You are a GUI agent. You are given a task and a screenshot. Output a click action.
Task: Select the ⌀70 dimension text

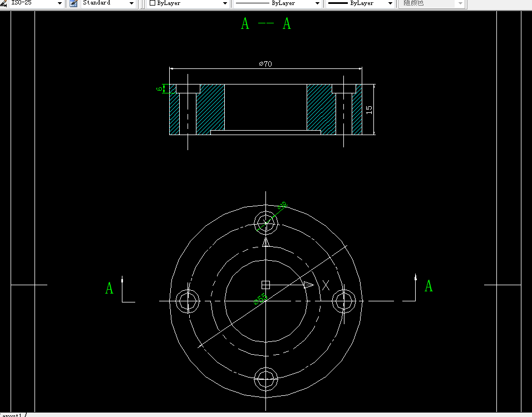pyautogui.click(x=265, y=64)
